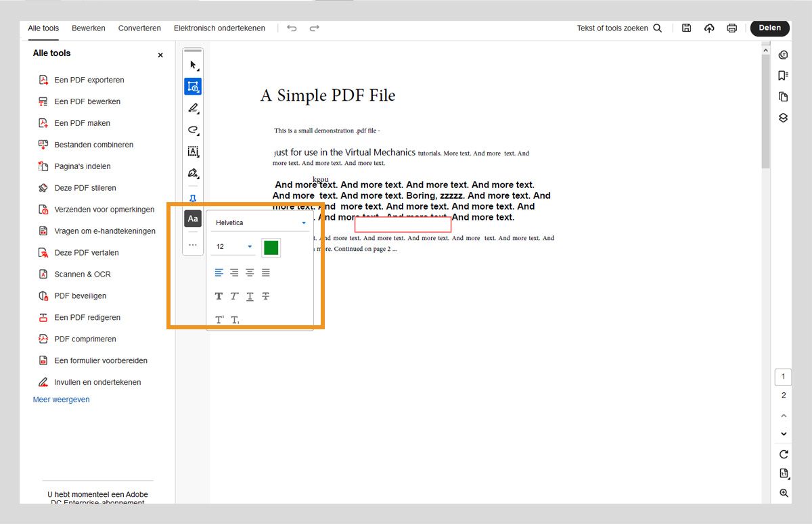Open the font size 12 dropdown
The height and width of the screenshot is (524, 812).
point(233,246)
